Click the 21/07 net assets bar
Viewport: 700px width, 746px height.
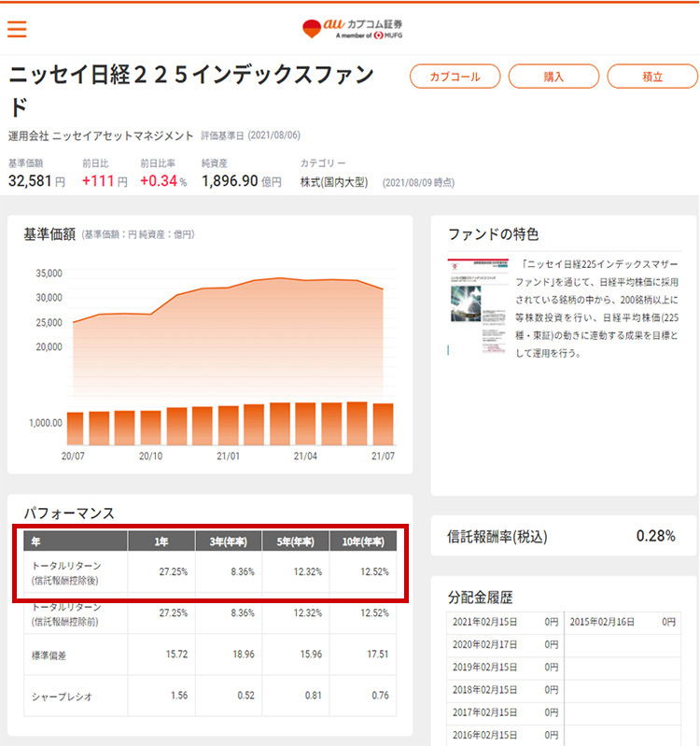pyautogui.click(x=384, y=425)
